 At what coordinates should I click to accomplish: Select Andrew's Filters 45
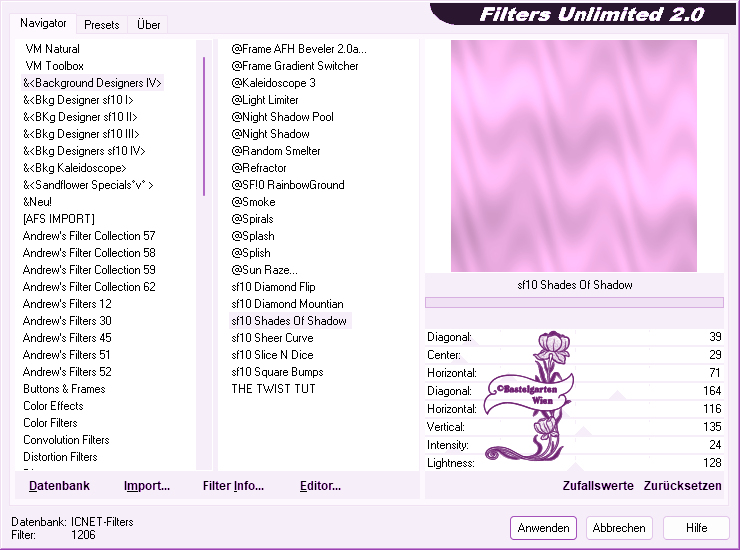tap(67, 338)
